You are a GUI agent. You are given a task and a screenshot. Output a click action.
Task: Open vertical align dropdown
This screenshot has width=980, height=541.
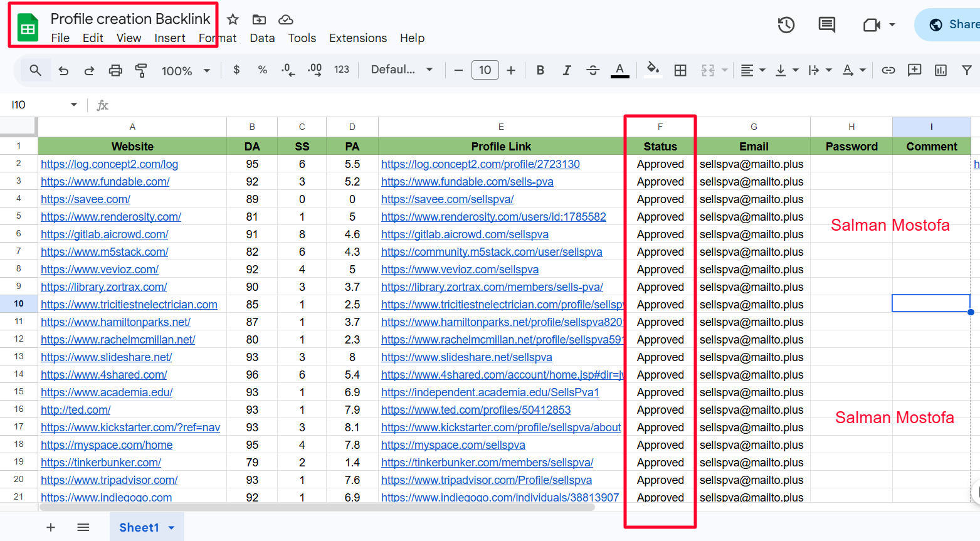[786, 70]
